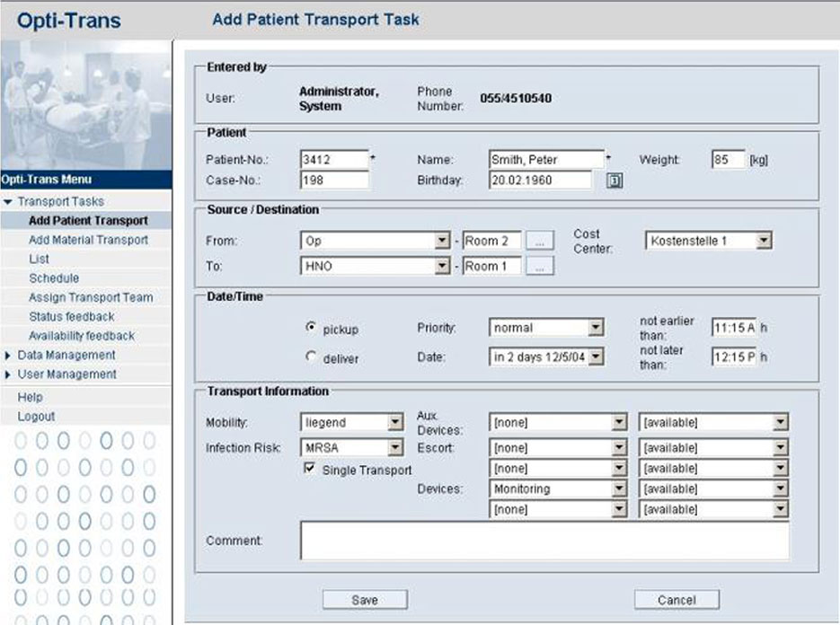
Task: Click the Add Patient Transport Task heading
Action: [315, 20]
